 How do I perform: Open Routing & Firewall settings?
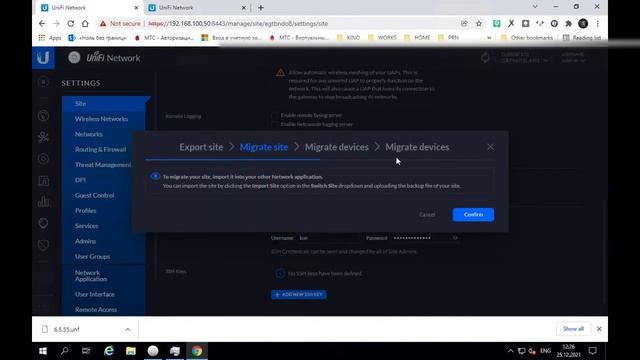tap(100, 149)
